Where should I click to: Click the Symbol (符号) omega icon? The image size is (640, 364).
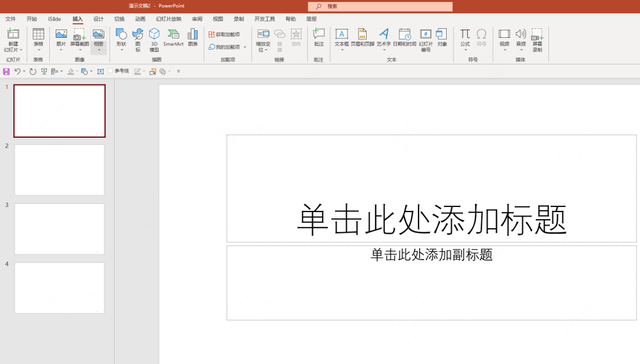click(482, 34)
